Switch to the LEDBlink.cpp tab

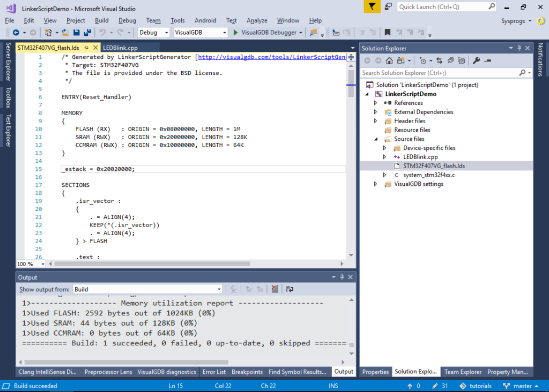tap(122, 48)
